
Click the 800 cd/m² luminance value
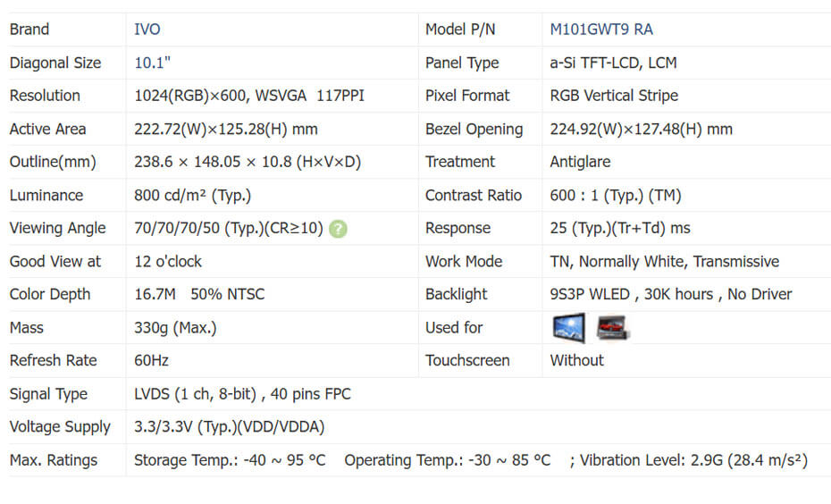(192, 195)
